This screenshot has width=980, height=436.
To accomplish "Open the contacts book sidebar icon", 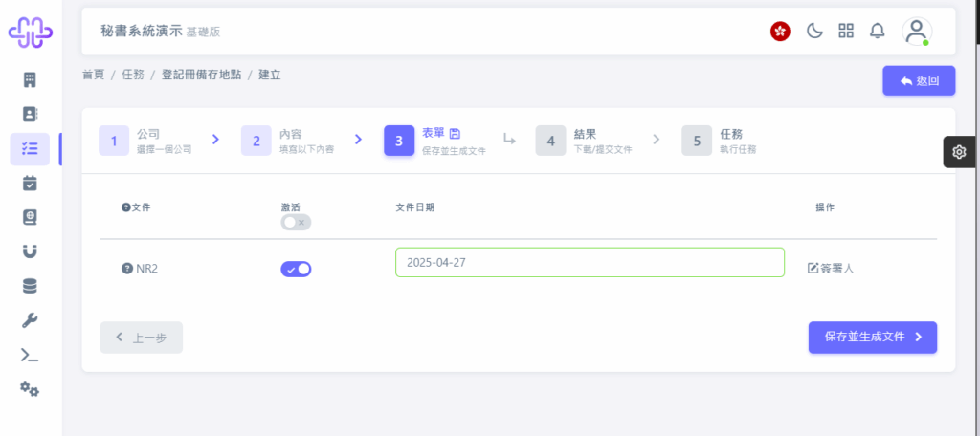I will point(30,114).
